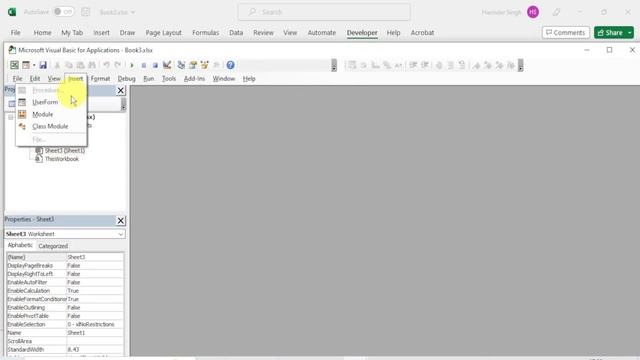Open Share dropdown arrow in Excel
This screenshot has height=360, width=640.
click(x=630, y=33)
